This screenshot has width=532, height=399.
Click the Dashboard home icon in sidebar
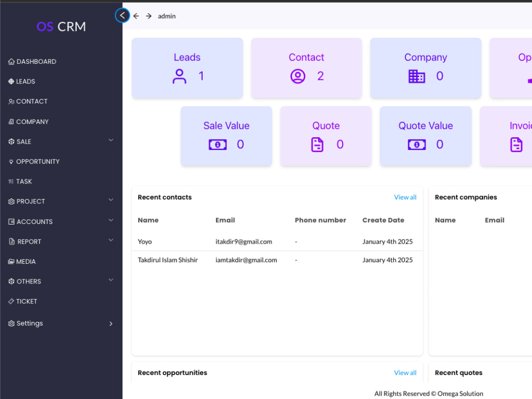pyautogui.click(x=11, y=61)
